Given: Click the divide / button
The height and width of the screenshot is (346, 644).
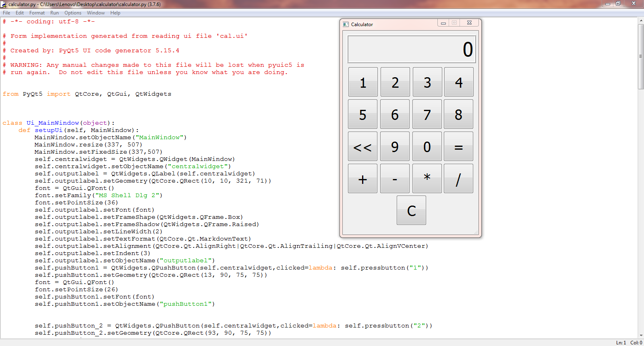Looking at the screenshot, I should pos(459,179).
